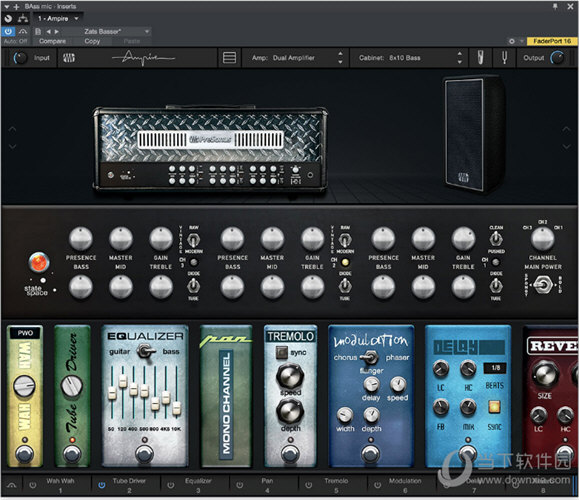Click the Copy button
This screenshot has width=579, height=500.
tap(92, 41)
